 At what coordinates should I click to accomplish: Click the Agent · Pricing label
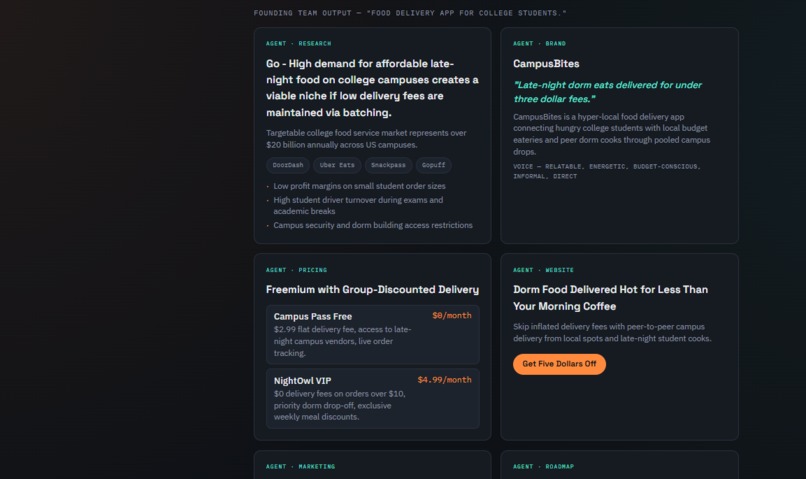coord(297,270)
